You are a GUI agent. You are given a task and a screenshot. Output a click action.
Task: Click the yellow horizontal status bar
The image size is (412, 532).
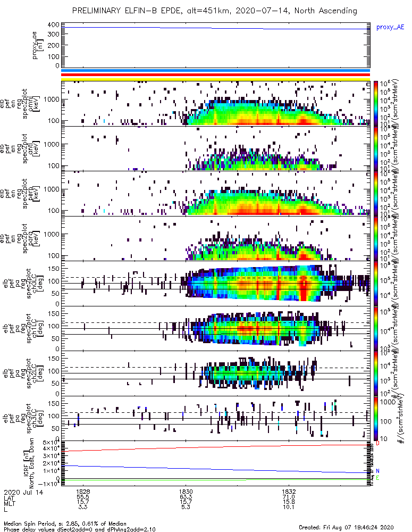[216, 79]
